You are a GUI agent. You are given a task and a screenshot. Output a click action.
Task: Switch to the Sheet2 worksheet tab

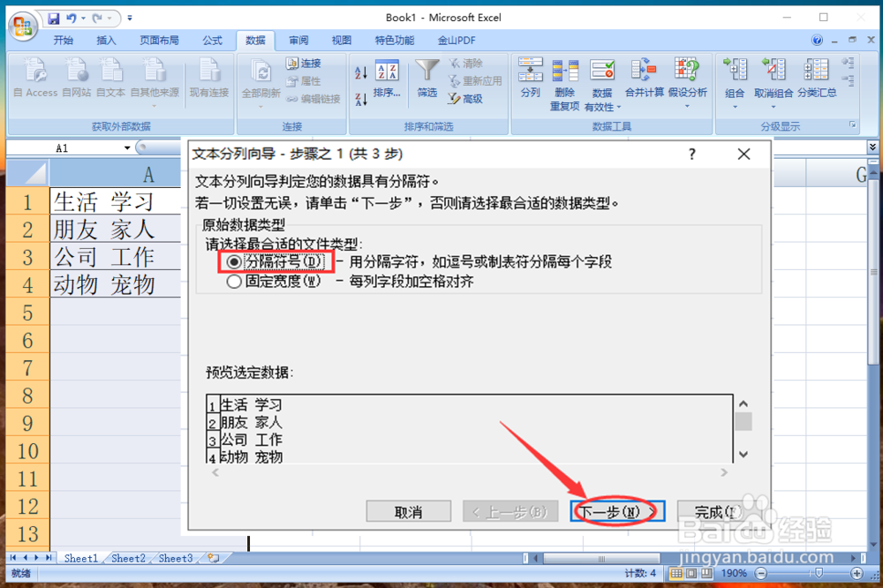[127, 558]
